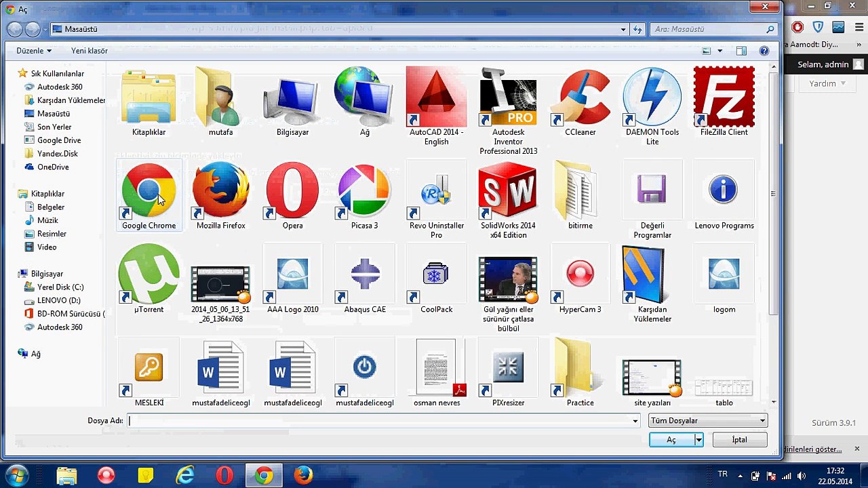Screen dimensions: 868x488
Task: Select the CCleaner shortcut
Action: pos(580,102)
